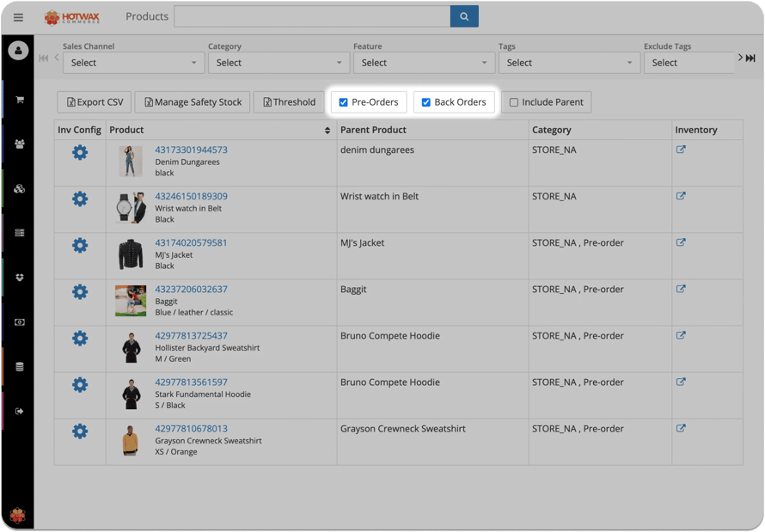Click the Export CSV button
The height and width of the screenshot is (532, 765).
pyautogui.click(x=95, y=102)
